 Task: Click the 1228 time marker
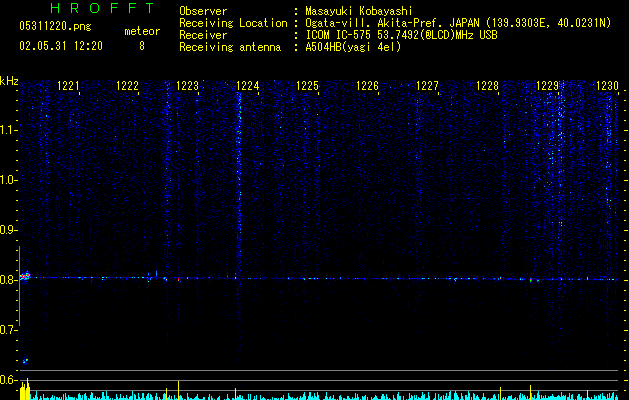487,86
